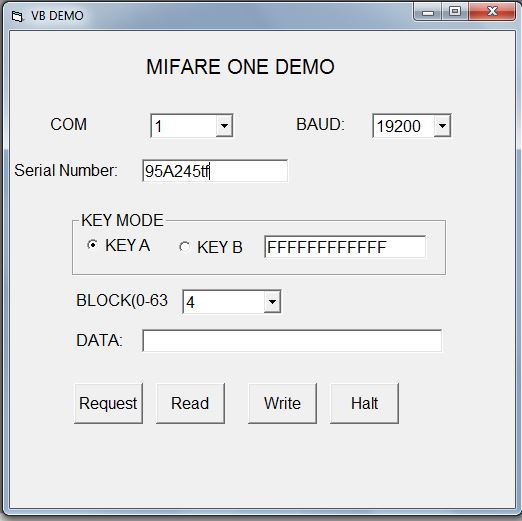Close the VB DEMO window

point(492,12)
